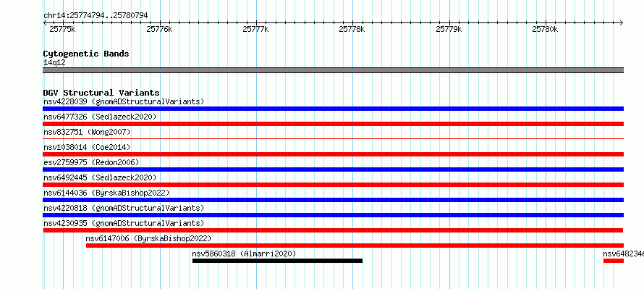Select the red bar under nsv6477326
Image resolution: width=644 pixels, height=289 pixels.
[333, 124]
